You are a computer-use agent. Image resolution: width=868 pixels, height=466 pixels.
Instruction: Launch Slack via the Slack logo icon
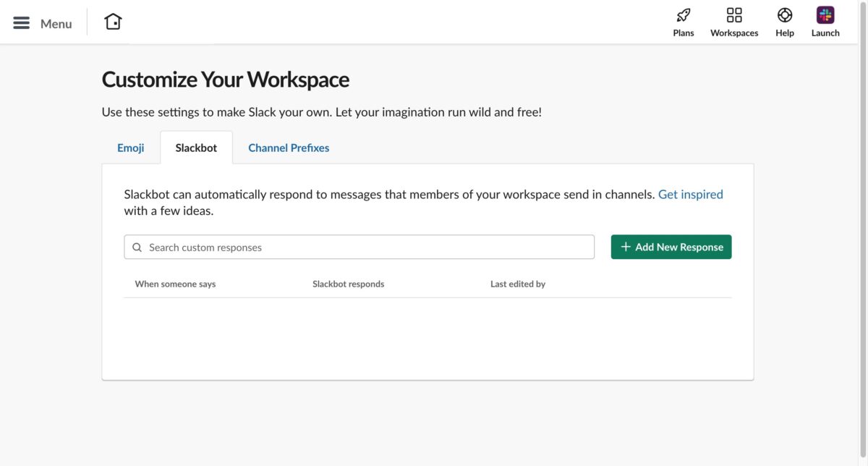(825, 15)
